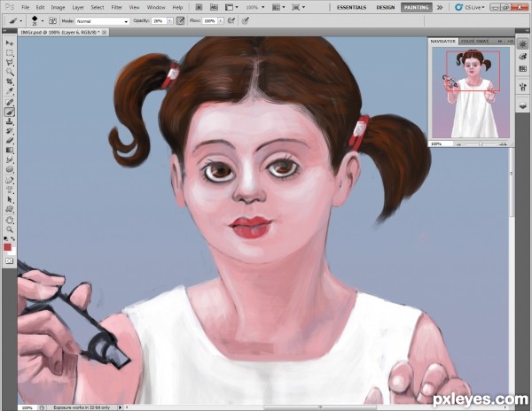Switch to the Painting workspace
The image size is (532, 411).
point(417,7)
